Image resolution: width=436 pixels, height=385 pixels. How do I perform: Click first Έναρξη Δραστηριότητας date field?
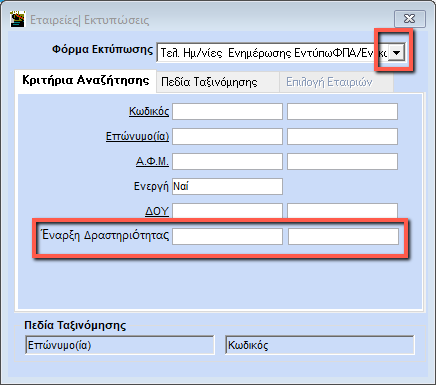tap(227, 236)
